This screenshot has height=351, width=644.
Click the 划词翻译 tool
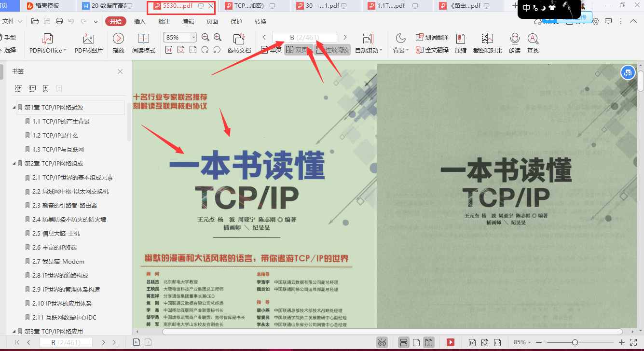click(432, 38)
